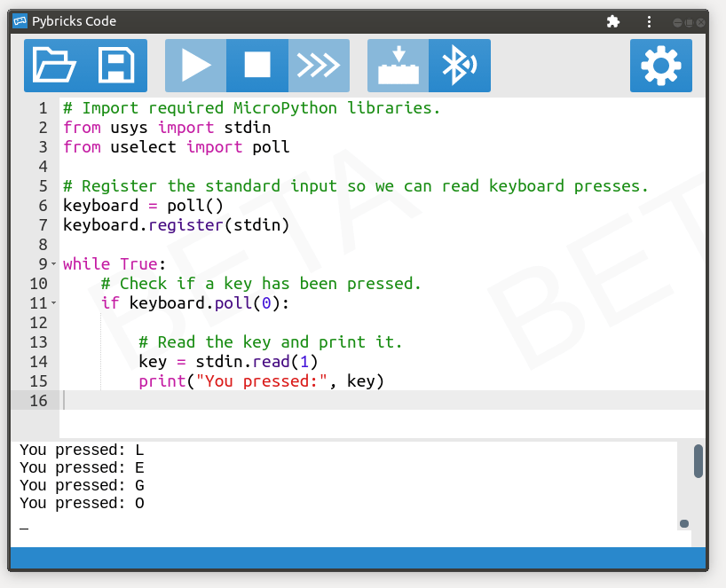
Task: Open the REPL with the fast-forward icon
Action: coord(319,65)
